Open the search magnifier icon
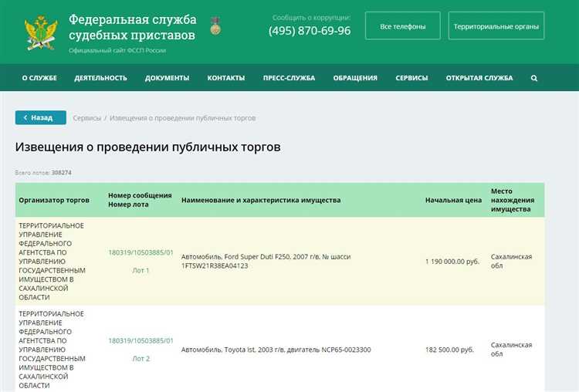 tap(534, 78)
